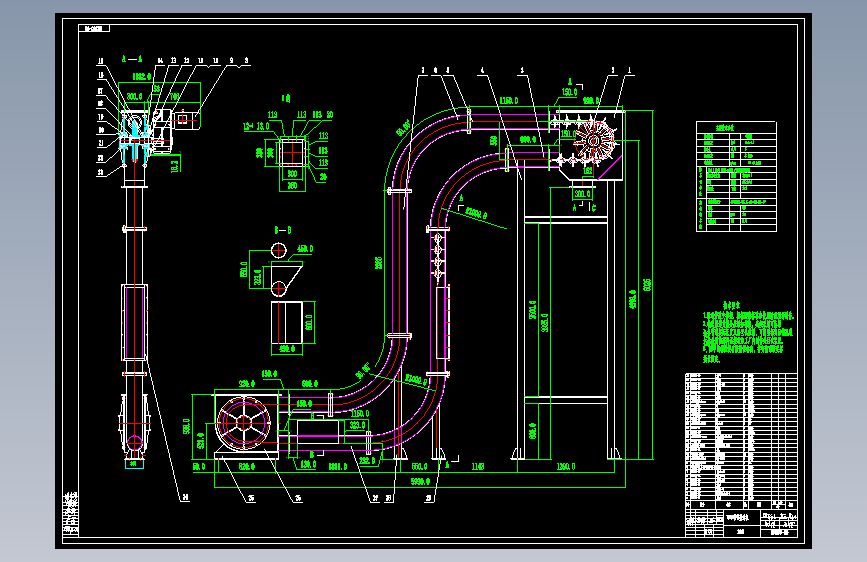Viewport: 867px width, 562px height.
Task: Click the 450.0 leader dimension in B-B view
Action: pos(305,249)
